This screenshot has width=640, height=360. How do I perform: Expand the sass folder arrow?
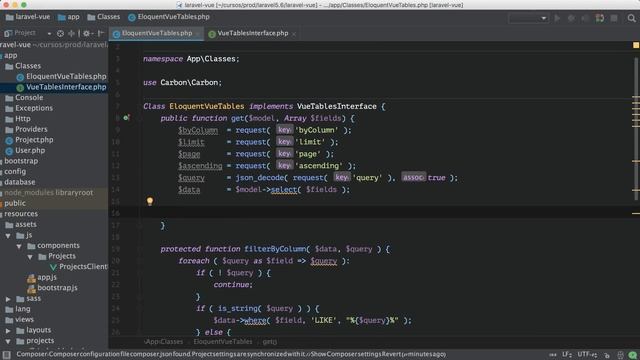click(8, 299)
